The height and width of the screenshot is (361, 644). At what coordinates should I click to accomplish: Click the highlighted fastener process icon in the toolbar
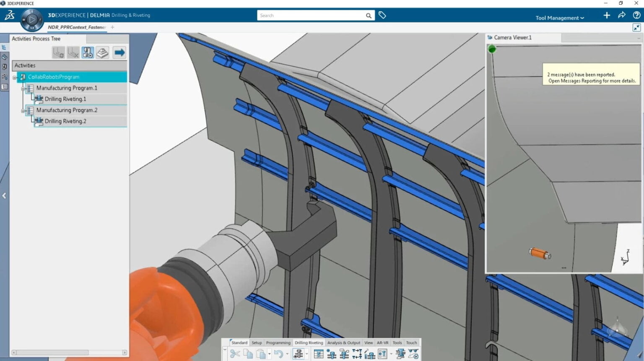[299, 354]
